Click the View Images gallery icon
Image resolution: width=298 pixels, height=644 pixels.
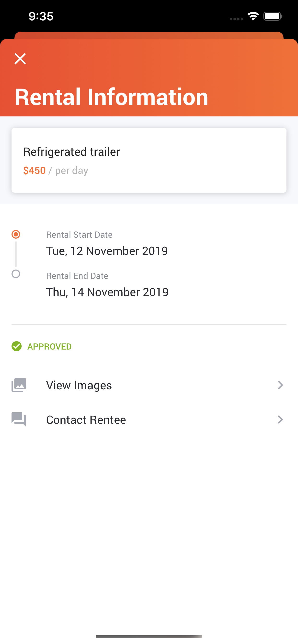click(x=19, y=385)
